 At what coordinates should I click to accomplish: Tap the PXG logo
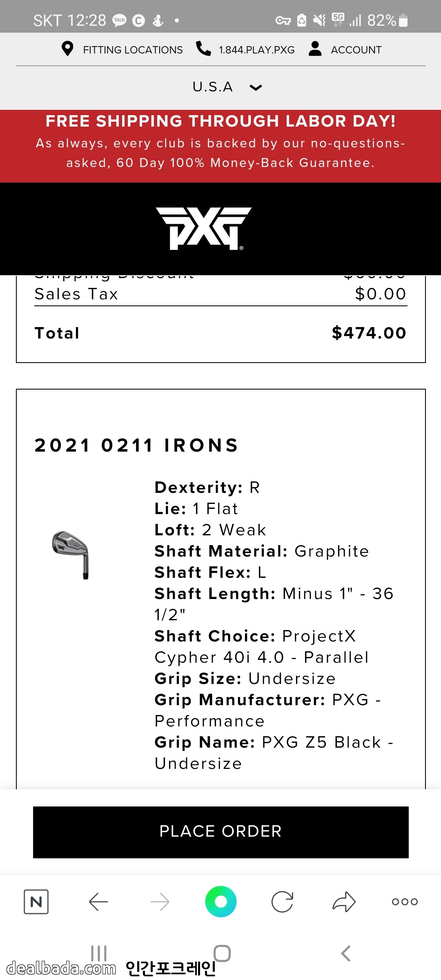pyautogui.click(x=203, y=228)
